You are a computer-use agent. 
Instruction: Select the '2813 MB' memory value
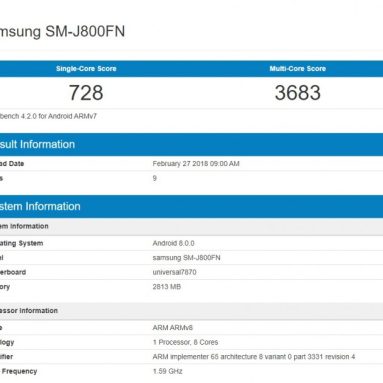[167, 287]
